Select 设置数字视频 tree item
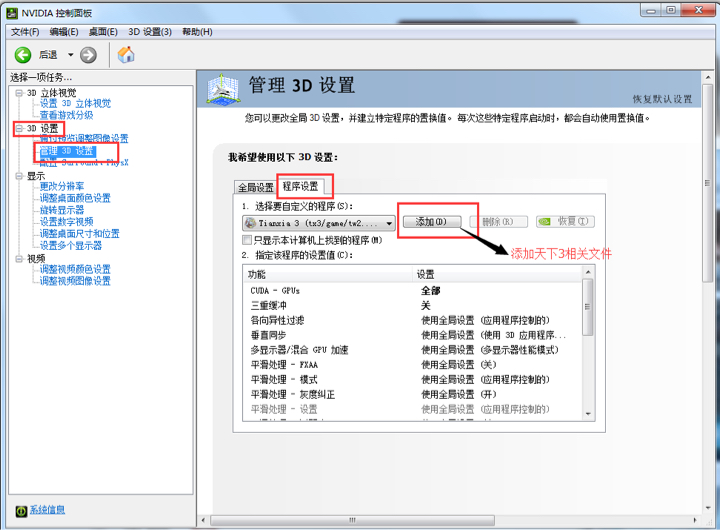Viewport: 720px width, 530px height. click(66, 222)
